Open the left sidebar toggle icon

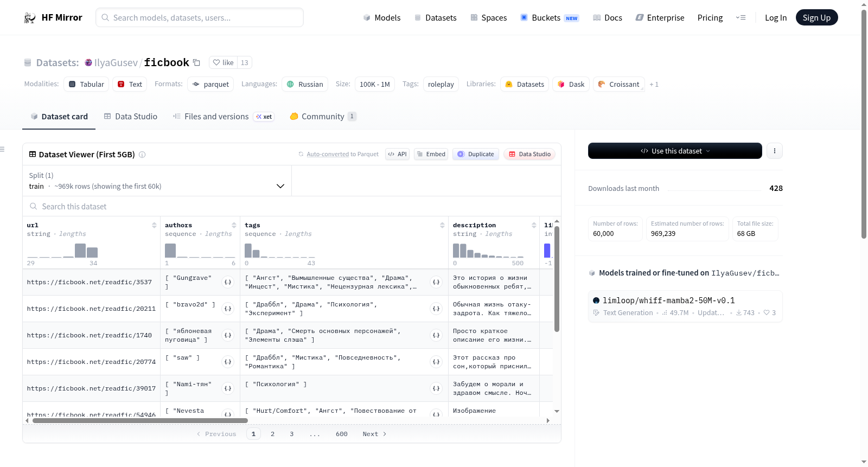tap(2, 149)
